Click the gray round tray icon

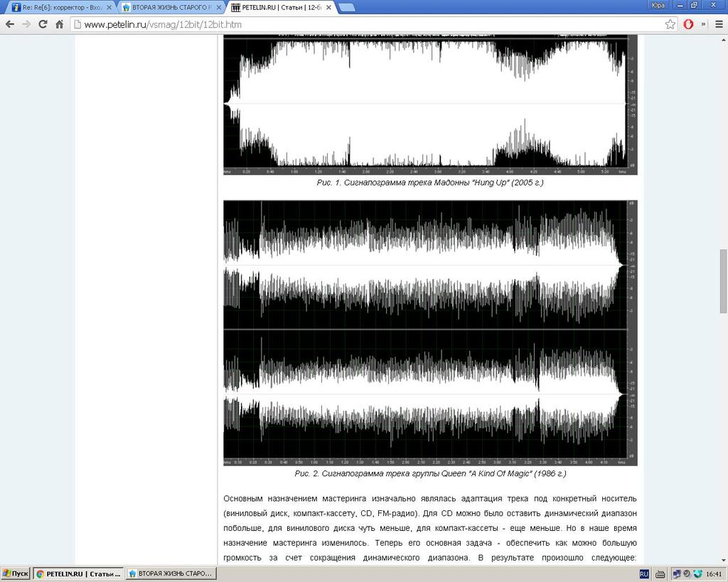click(687, 574)
